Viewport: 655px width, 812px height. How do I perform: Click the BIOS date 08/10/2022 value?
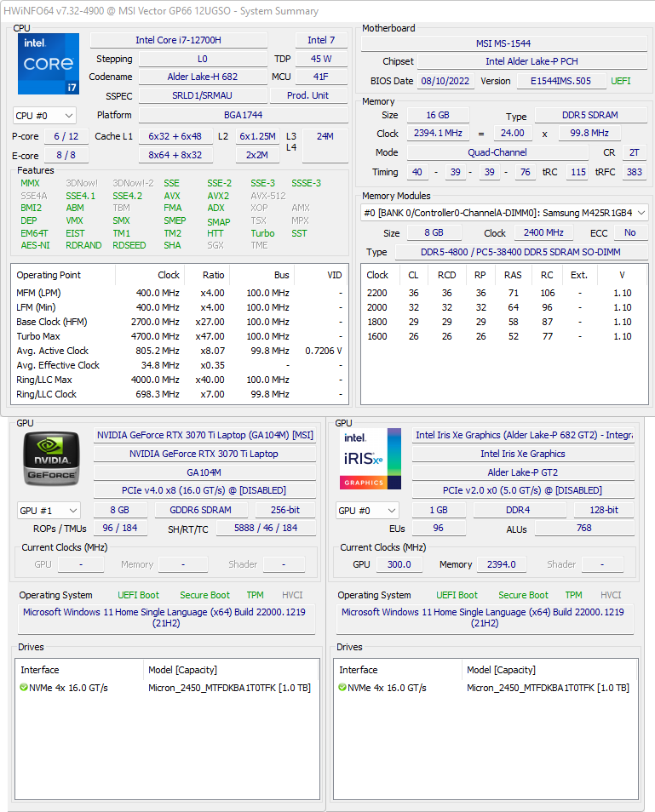click(445, 81)
